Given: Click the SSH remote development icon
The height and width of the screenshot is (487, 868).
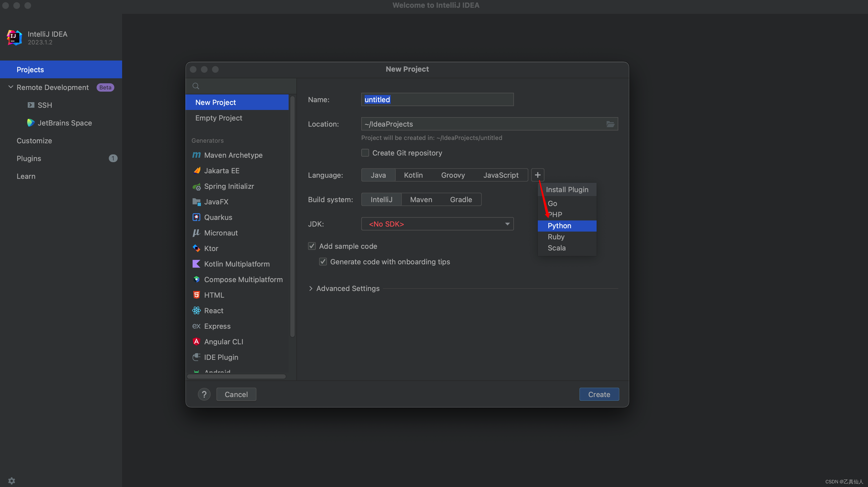Looking at the screenshot, I should click(31, 105).
